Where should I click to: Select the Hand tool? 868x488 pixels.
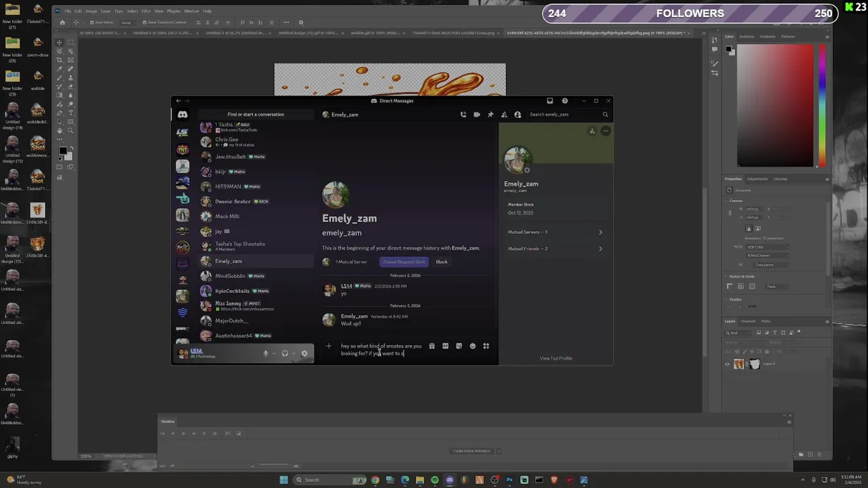tap(60, 130)
